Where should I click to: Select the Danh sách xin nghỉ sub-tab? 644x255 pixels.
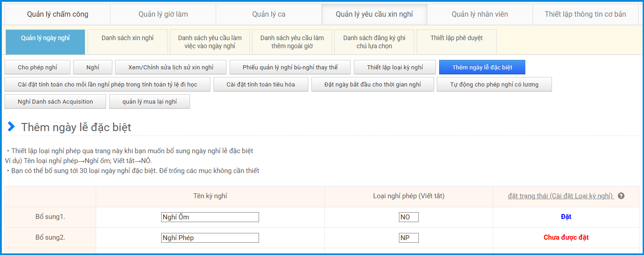[x=127, y=38]
